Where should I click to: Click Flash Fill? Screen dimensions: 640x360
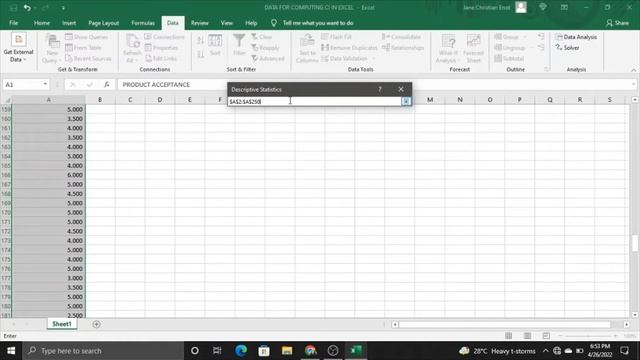click(336, 37)
